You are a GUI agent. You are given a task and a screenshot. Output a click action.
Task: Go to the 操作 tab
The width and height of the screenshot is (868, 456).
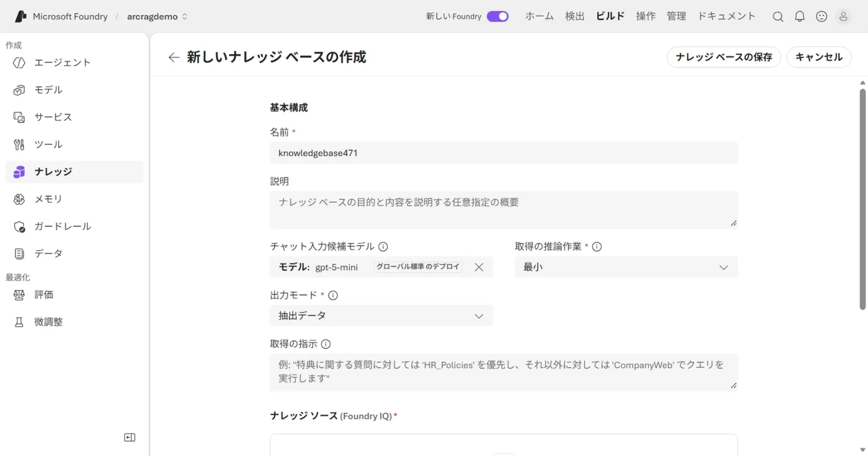coord(646,16)
